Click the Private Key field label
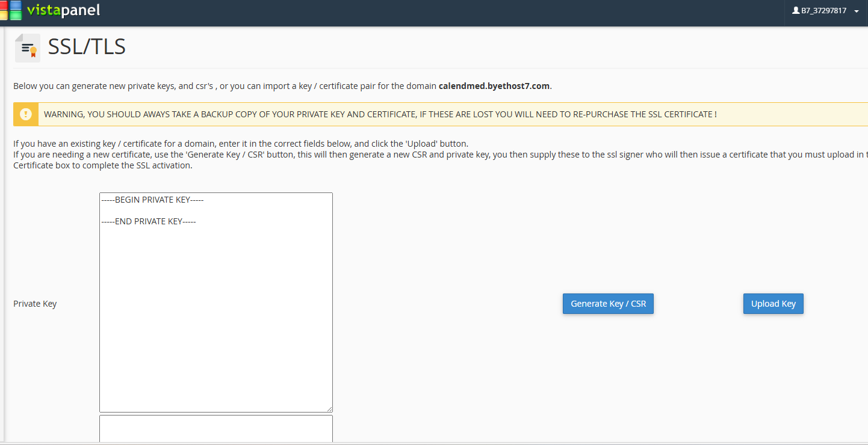Image resolution: width=868 pixels, height=445 pixels. pyautogui.click(x=35, y=304)
